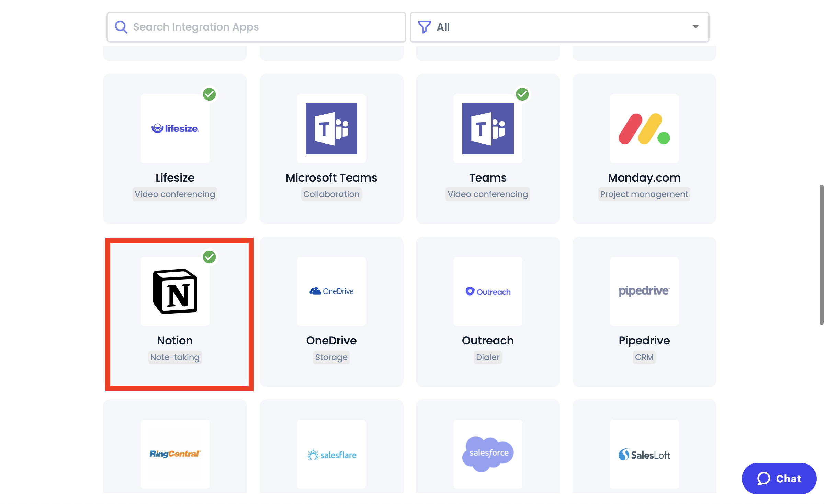
Task: Open the Chat widget
Action: (x=779, y=479)
